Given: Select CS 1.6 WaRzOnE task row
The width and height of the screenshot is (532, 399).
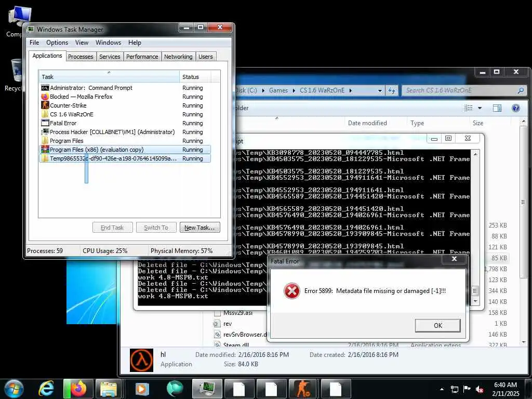Looking at the screenshot, I should (x=125, y=114).
